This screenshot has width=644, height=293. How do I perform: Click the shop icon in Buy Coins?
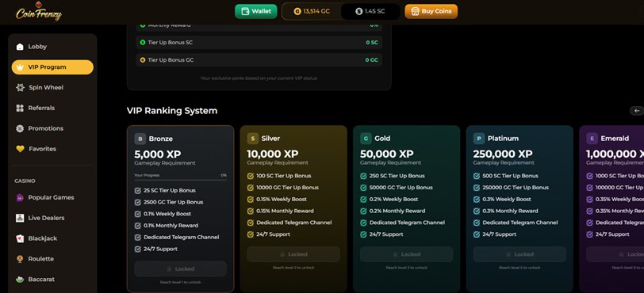point(415,11)
